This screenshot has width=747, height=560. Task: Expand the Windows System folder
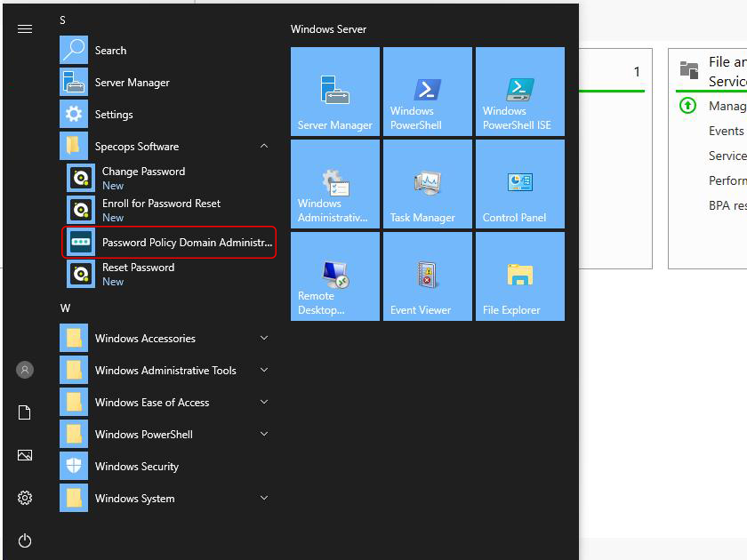coord(264,498)
